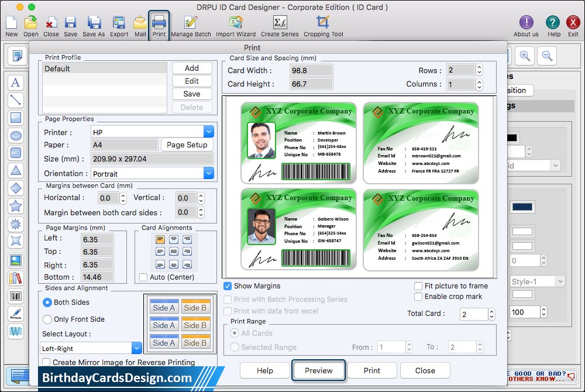Open the Style-1 dropdown in background panel
Viewport: 585px width, 392px height.
click(x=537, y=281)
